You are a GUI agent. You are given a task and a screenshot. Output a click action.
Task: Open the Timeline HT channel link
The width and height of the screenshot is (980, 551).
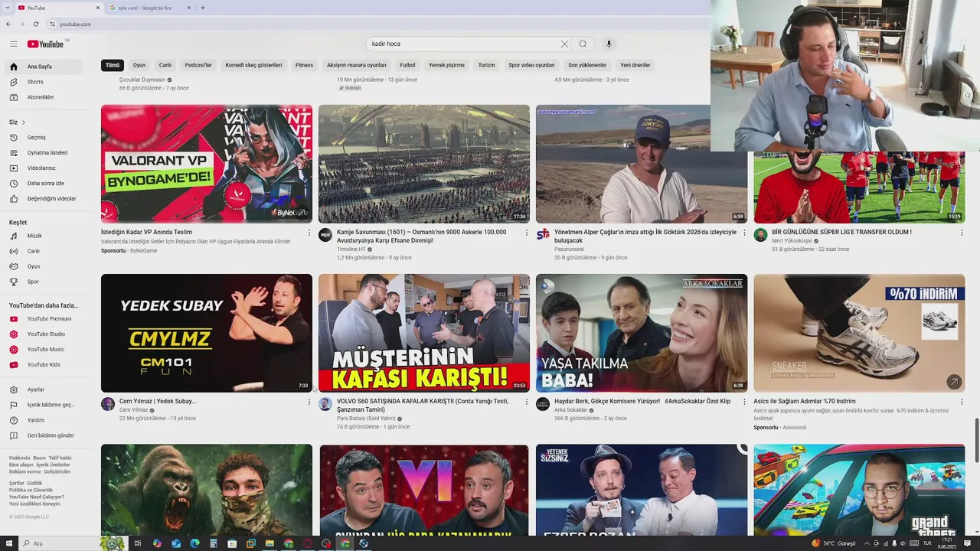351,249
